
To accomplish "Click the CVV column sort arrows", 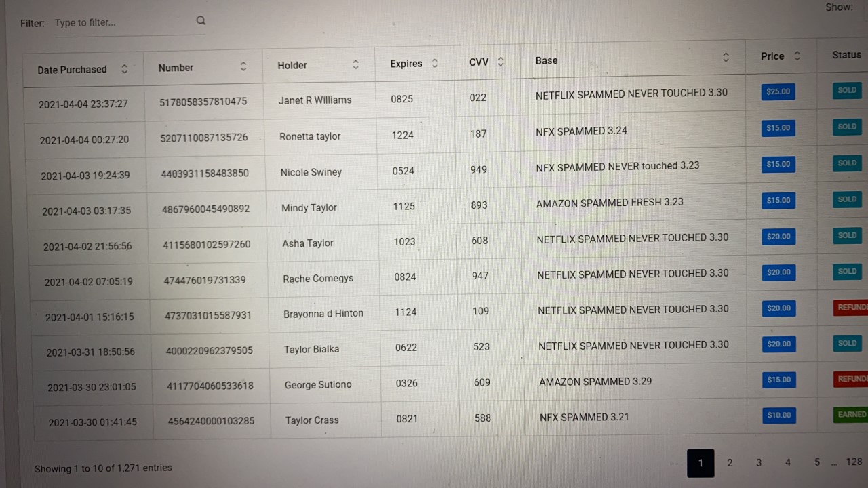I will point(500,62).
